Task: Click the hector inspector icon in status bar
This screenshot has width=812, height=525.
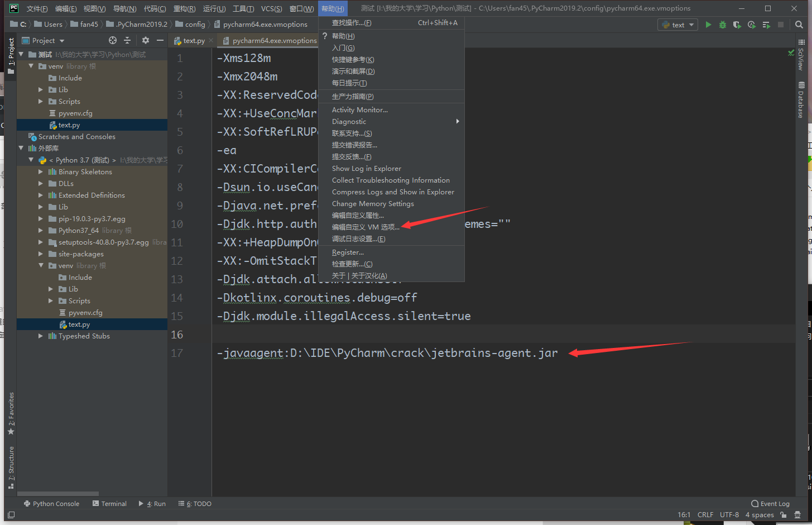Action: pyautogui.click(x=797, y=514)
